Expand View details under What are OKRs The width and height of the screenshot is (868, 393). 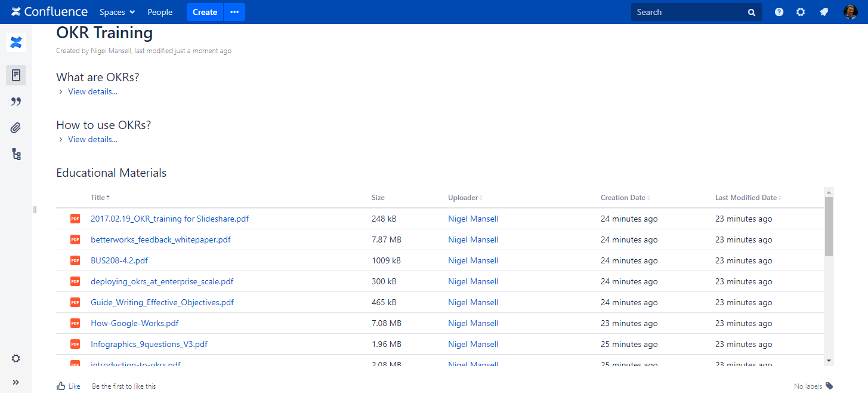coord(92,91)
